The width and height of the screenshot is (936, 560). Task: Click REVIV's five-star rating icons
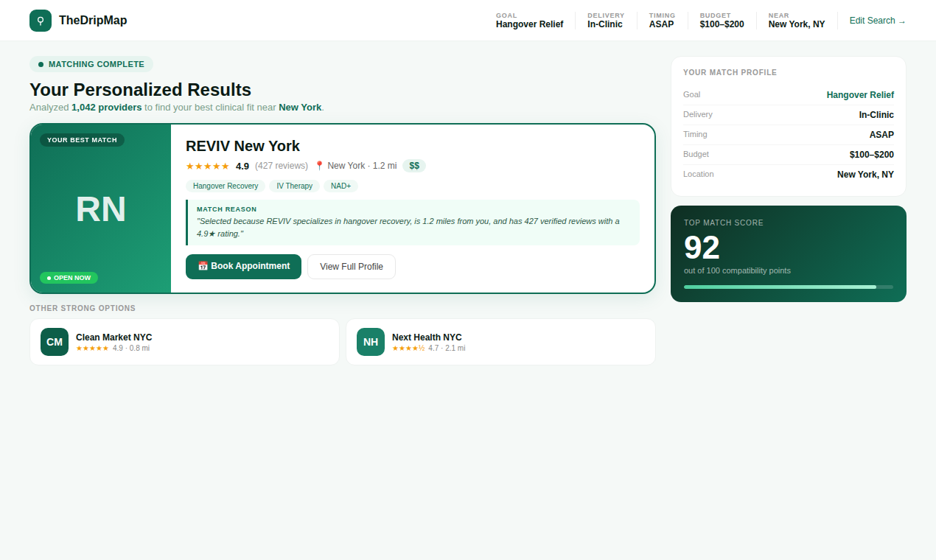point(208,166)
